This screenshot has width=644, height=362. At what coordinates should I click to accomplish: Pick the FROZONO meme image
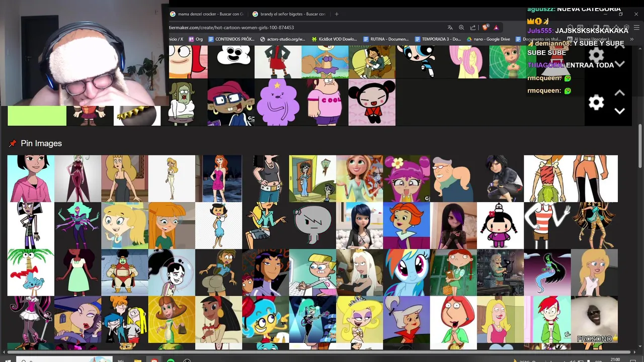coord(594,319)
